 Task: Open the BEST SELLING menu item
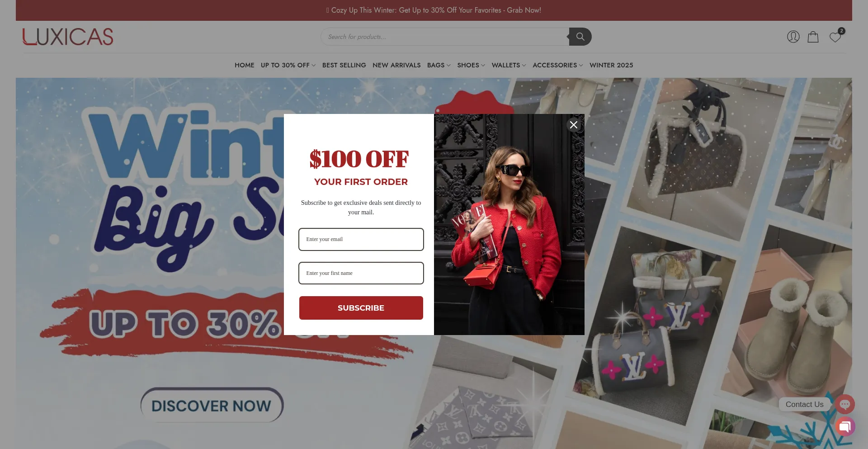(344, 65)
